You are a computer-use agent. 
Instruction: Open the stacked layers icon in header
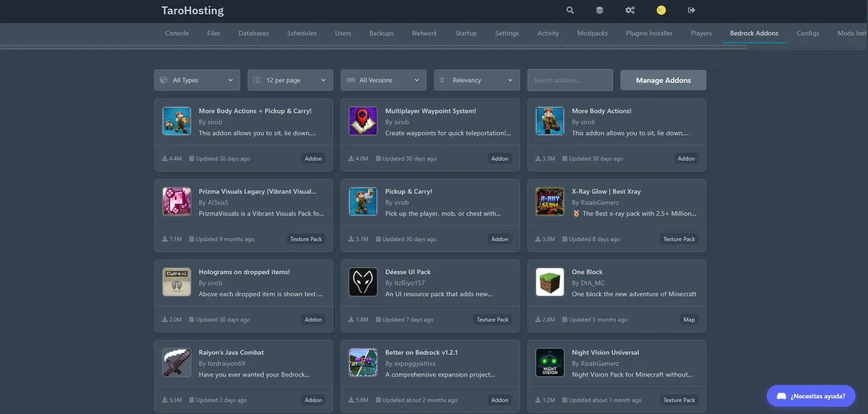tap(599, 10)
